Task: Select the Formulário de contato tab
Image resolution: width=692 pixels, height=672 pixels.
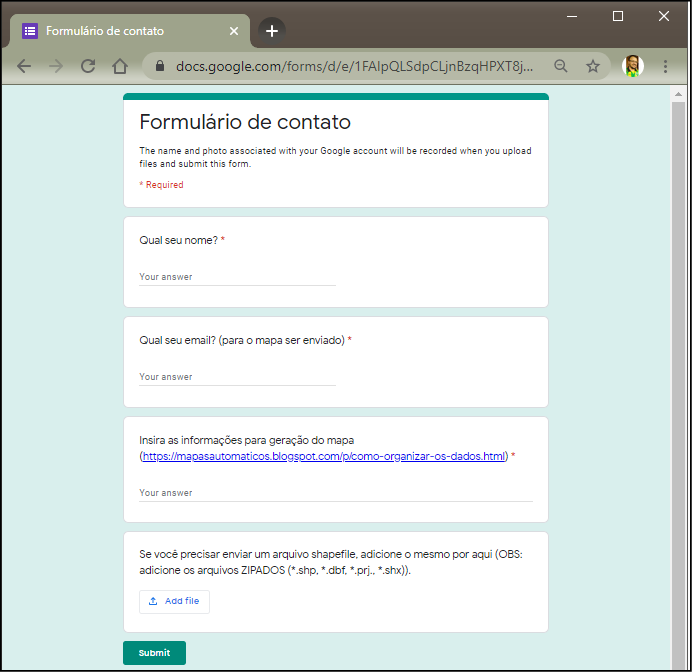Action: point(120,31)
